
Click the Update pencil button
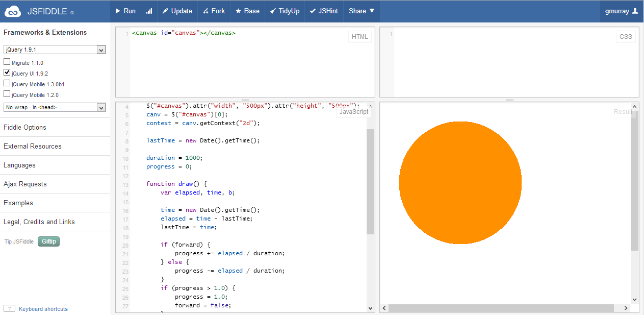coord(177,11)
